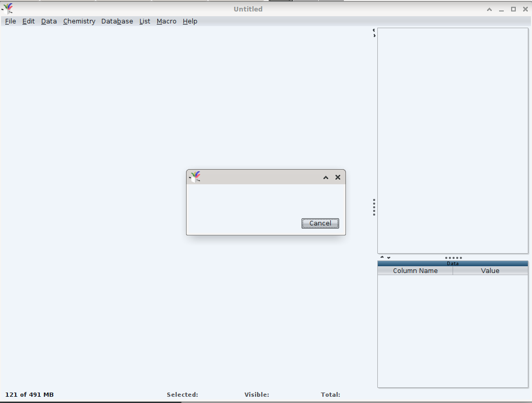Click the DataWarrior icon in the dialog title bar
The height and width of the screenshot is (403, 532).
pyautogui.click(x=195, y=177)
